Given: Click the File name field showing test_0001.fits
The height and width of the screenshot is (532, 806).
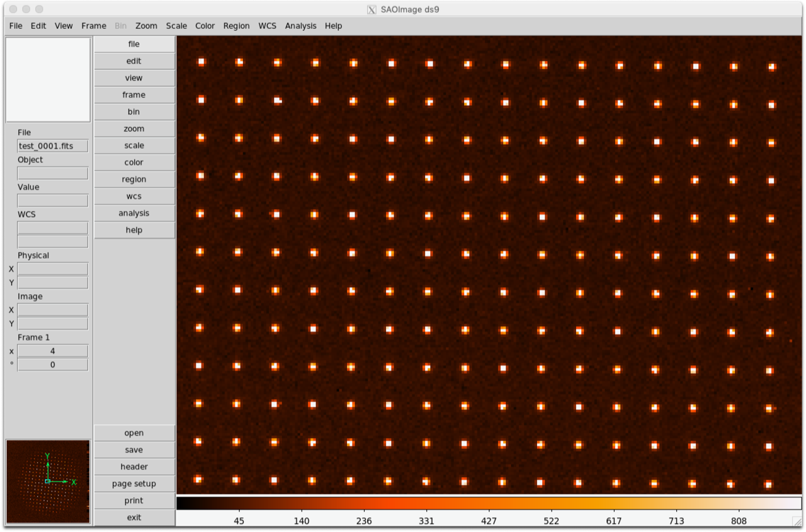Looking at the screenshot, I should point(53,146).
